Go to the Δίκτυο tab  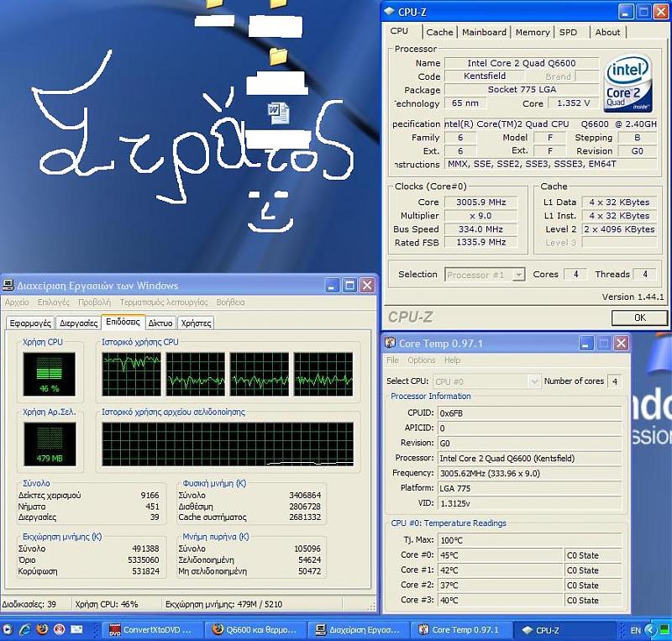(x=160, y=323)
